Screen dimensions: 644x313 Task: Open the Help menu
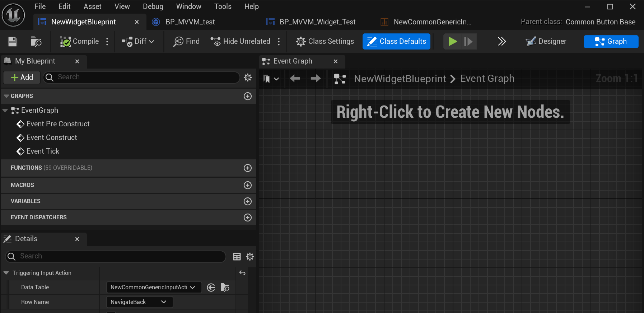pyautogui.click(x=251, y=6)
